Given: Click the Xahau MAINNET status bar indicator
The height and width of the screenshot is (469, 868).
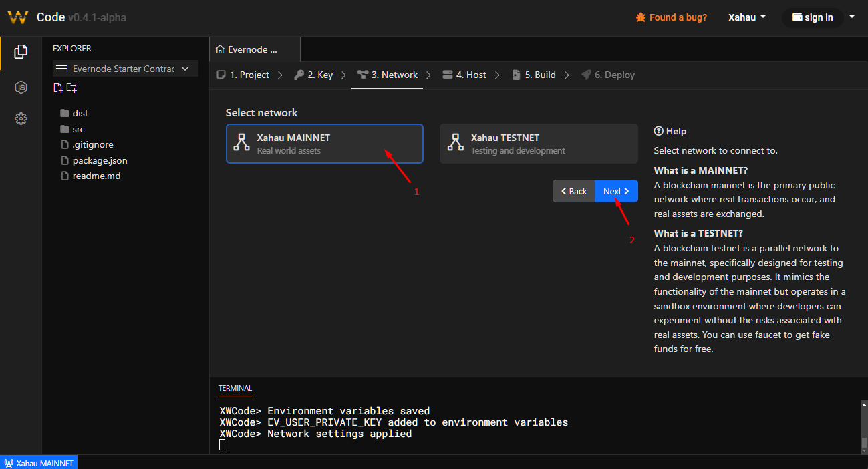Looking at the screenshot, I should (39, 462).
